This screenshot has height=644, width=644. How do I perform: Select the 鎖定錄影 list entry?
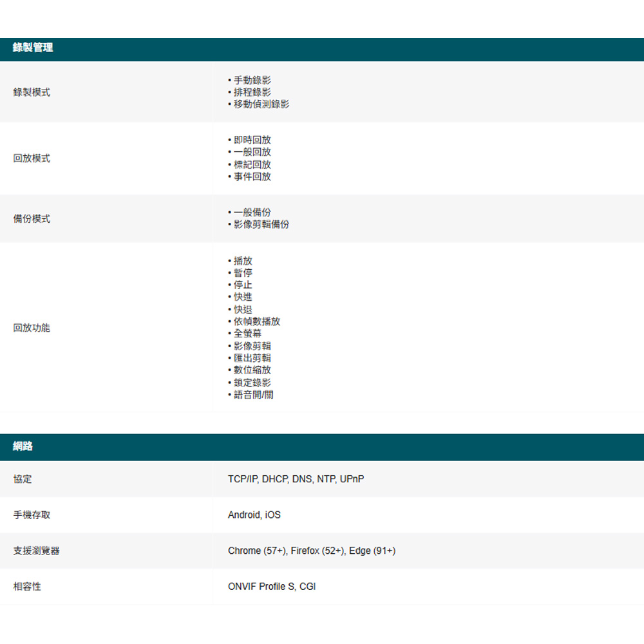coord(252,383)
